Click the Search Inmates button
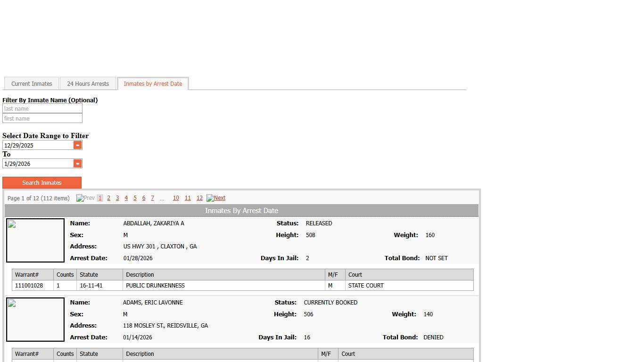This screenshot has height=362, width=644. (x=42, y=183)
